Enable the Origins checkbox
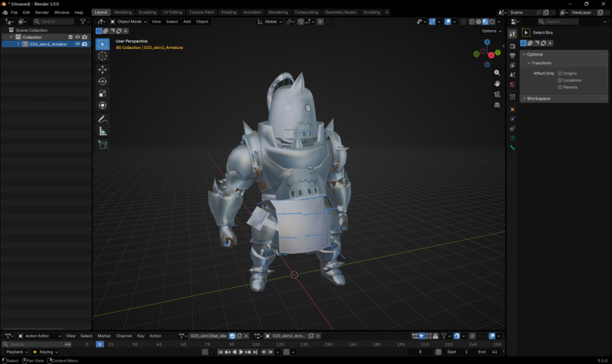The width and height of the screenshot is (612, 364). pos(560,73)
